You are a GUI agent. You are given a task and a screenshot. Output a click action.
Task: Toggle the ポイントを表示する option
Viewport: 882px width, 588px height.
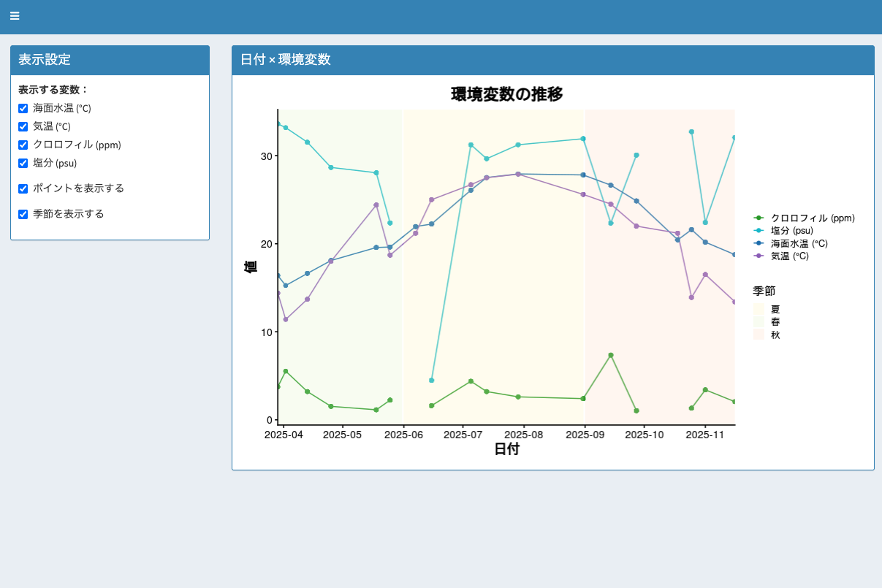pos(23,188)
